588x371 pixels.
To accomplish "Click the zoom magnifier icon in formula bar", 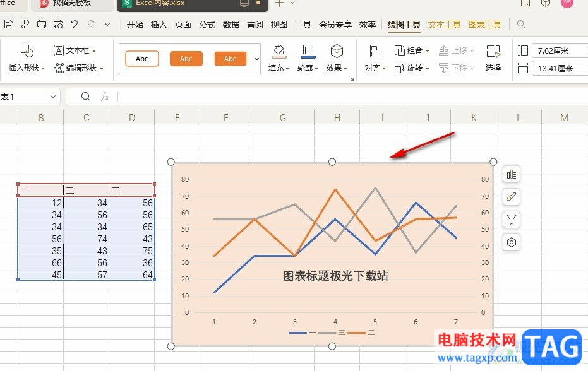I will 85,97.
